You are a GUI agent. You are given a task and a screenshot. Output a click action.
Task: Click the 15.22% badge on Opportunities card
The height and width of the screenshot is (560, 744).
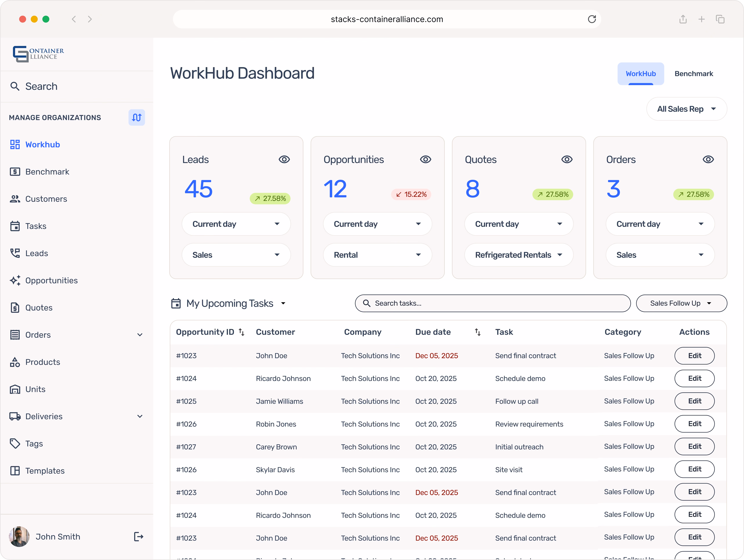pos(411,194)
